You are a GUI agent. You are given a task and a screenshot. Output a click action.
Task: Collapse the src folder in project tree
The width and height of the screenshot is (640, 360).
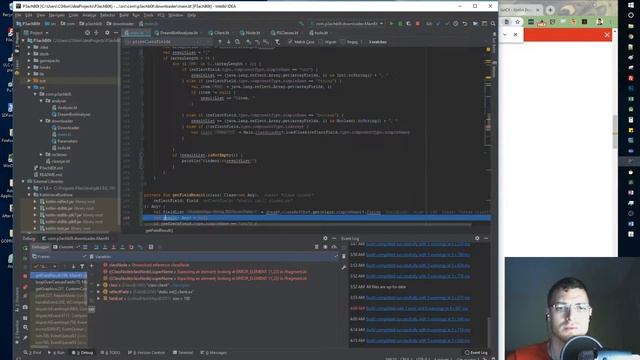pyautogui.click(x=29, y=87)
